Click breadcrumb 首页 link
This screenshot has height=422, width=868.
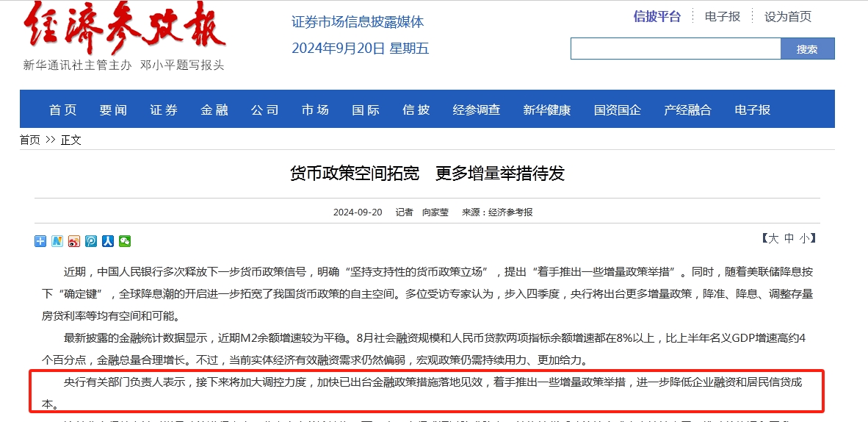[x=30, y=140]
